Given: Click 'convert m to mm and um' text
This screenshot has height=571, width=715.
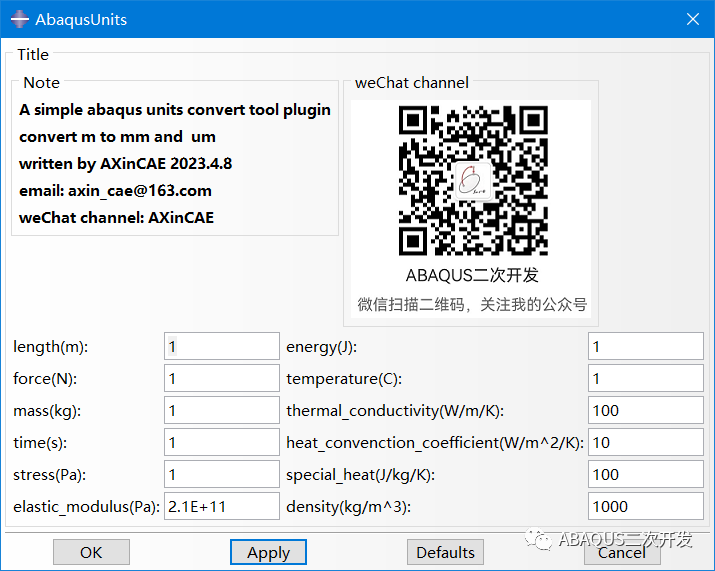Looking at the screenshot, I should [x=117, y=137].
